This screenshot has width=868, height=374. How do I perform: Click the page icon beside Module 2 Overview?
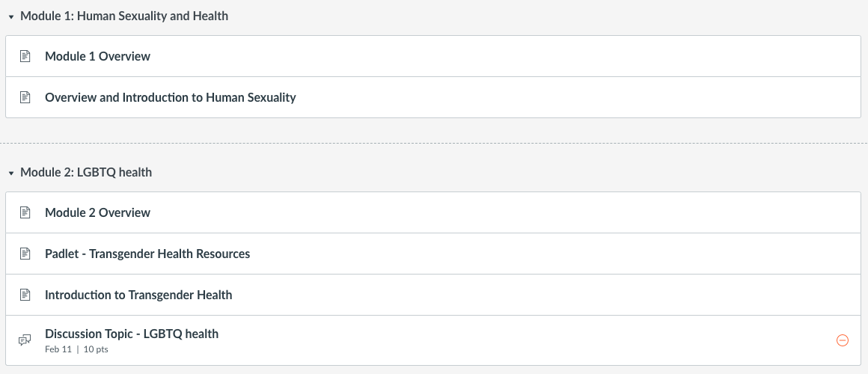(25, 212)
